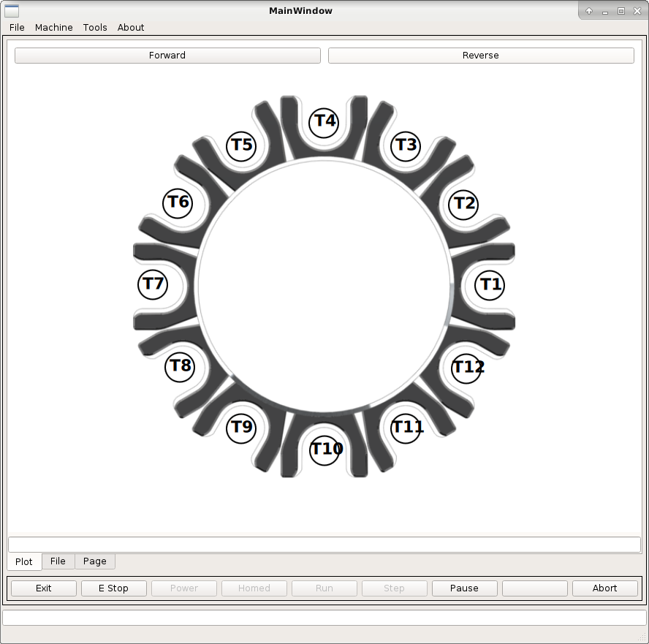Switch to the Page tab

click(x=95, y=561)
